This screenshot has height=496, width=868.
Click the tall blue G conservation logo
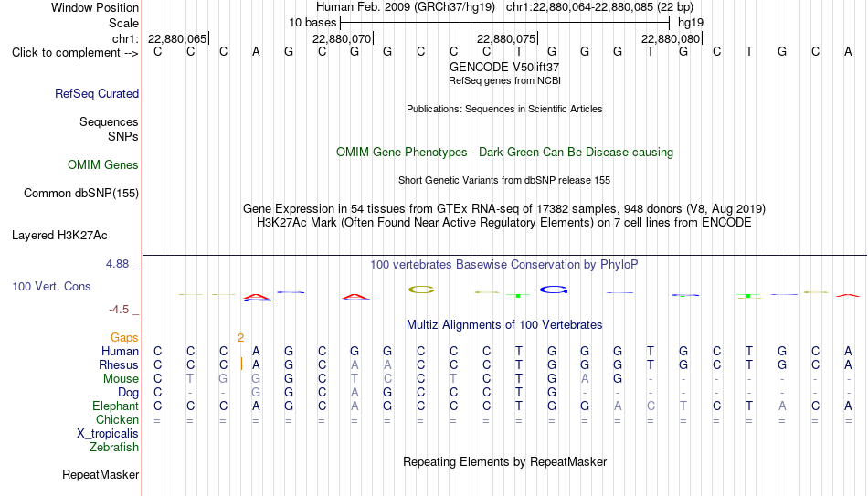coord(554,290)
